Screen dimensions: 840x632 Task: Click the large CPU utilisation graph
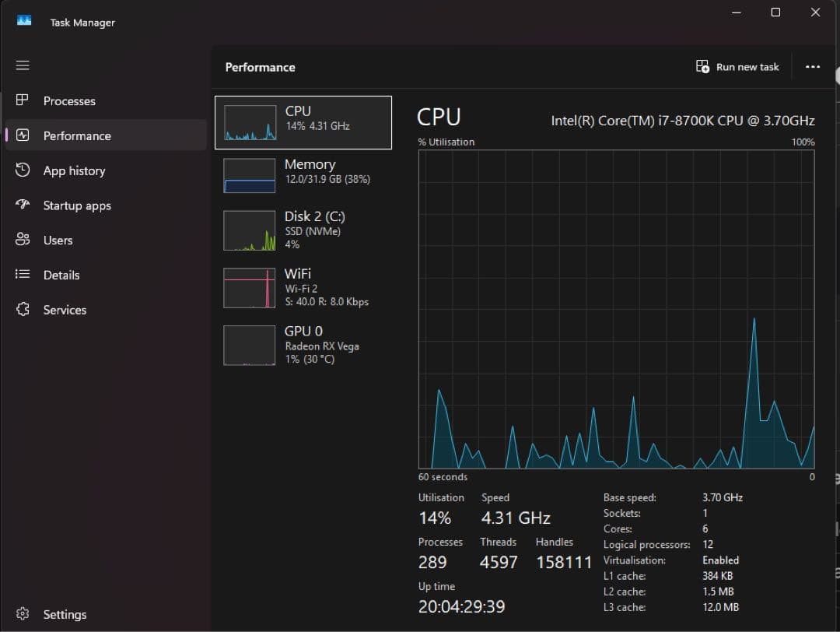point(616,309)
